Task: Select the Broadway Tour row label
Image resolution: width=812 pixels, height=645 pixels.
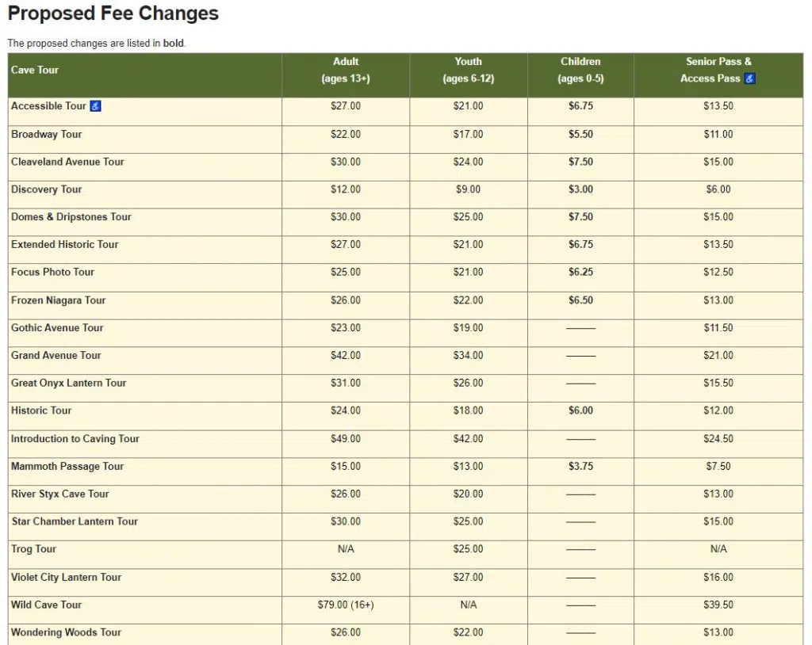Action: point(47,134)
